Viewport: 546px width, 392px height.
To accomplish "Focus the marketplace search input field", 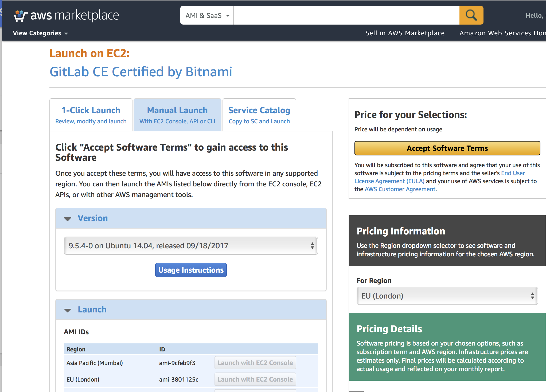I will pos(346,15).
